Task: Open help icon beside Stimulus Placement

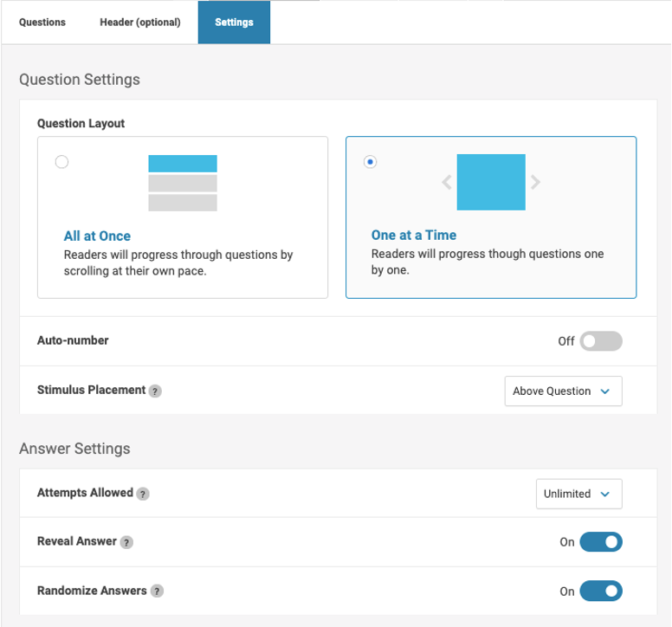Action: click(x=155, y=391)
